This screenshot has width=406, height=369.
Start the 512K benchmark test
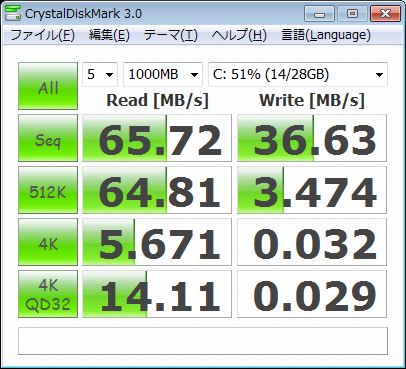(x=48, y=190)
